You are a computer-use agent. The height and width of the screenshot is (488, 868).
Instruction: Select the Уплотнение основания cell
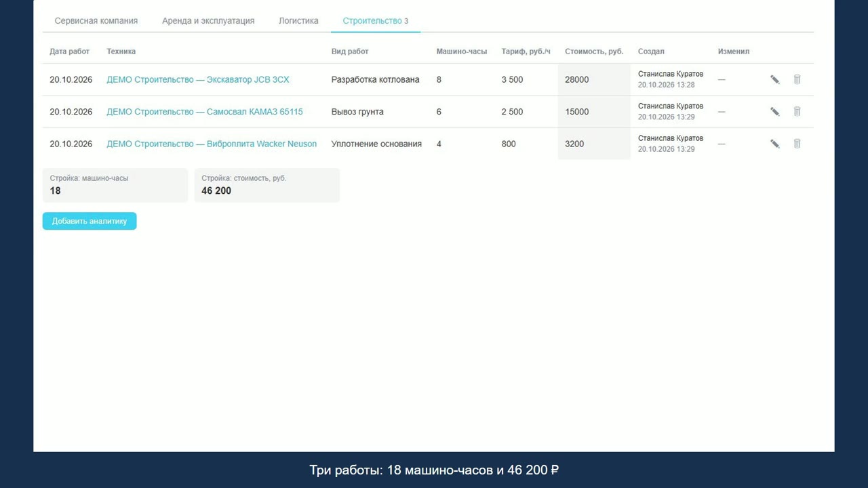376,144
